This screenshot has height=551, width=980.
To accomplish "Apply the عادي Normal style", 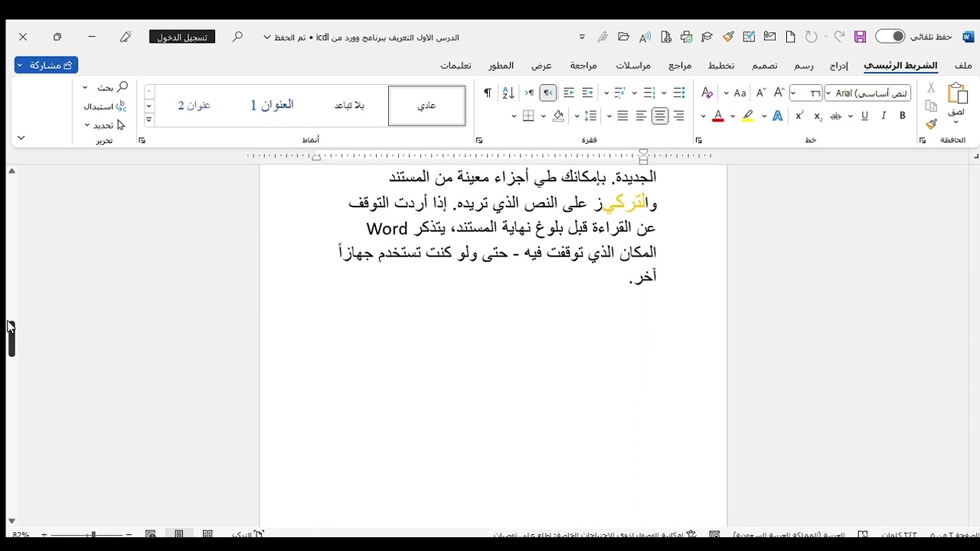I will 427,106.
